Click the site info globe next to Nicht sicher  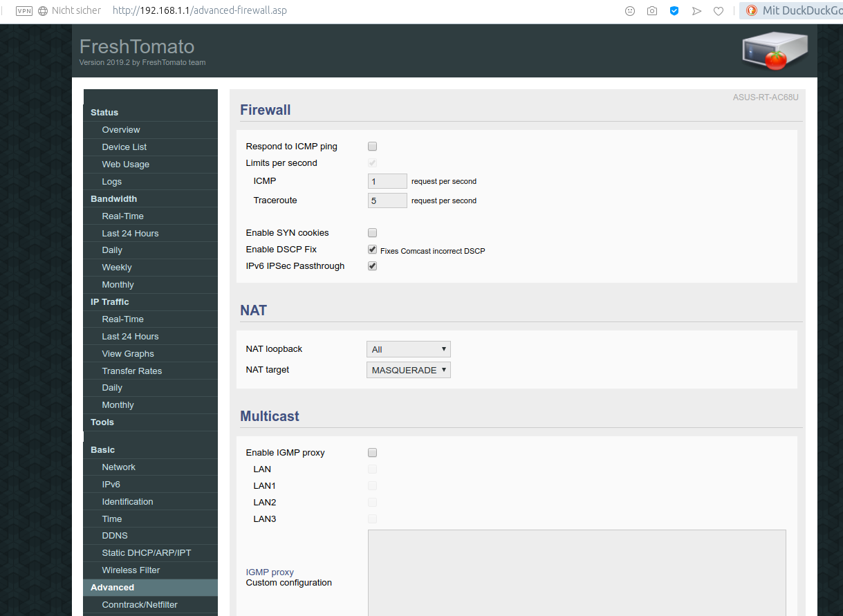tap(42, 10)
